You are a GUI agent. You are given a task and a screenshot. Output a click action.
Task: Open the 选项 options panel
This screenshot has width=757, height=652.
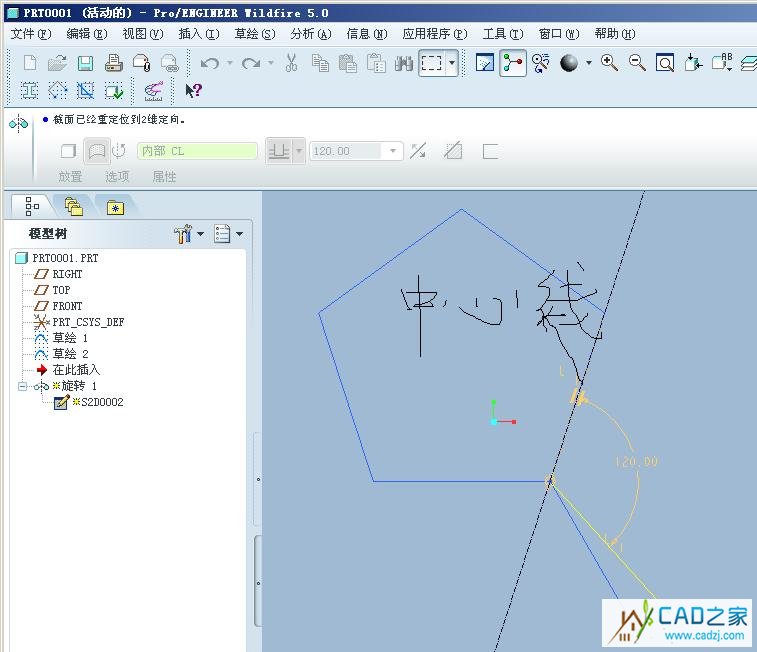[118, 176]
